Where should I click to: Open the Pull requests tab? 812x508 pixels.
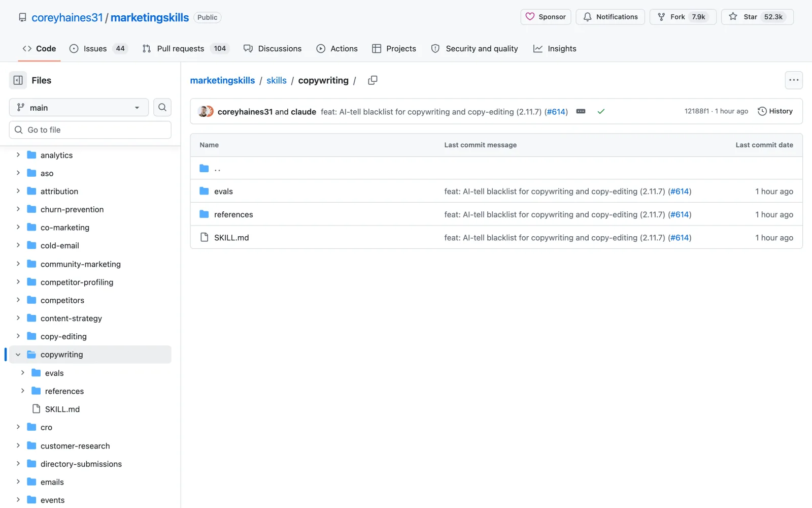tap(185, 48)
